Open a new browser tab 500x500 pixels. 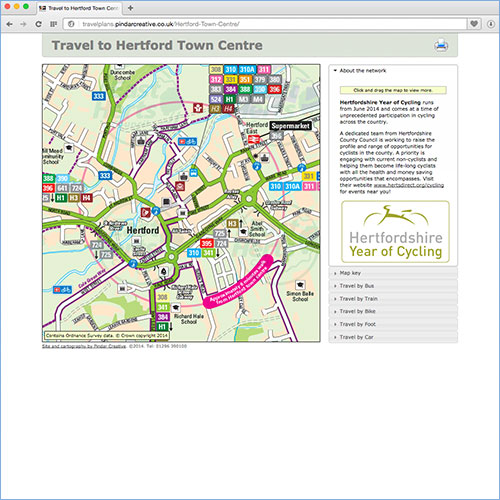(130, 8)
